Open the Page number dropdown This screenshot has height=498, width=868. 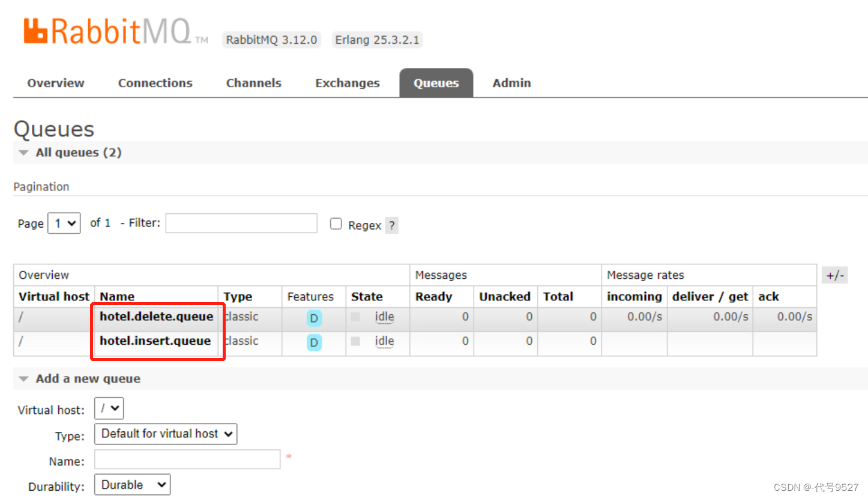(x=64, y=223)
